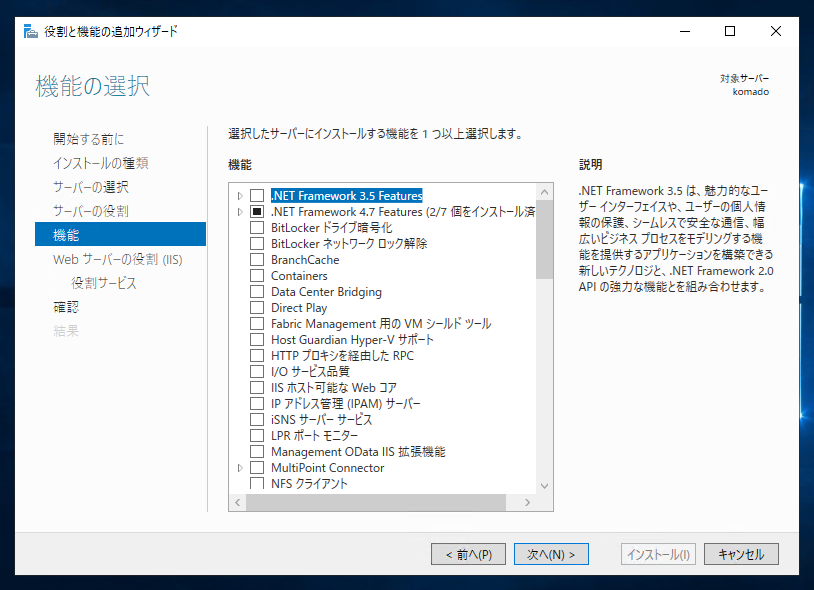The width and height of the screenshot is (814, 590).
Task: Click horizontal scrollbar thumb under feature list
Action: (376, 502)
